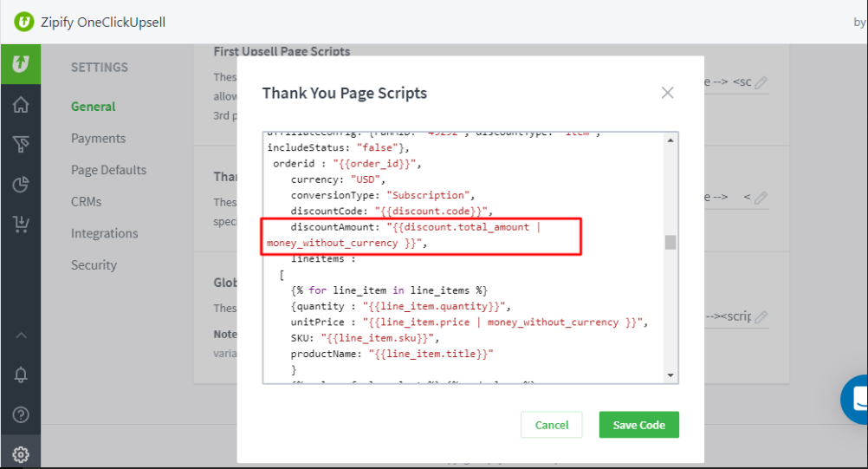Click the unitPrice line in code
Image resolution: width=868 pixels, height=469 pixels.
click(x=469, y=322)
